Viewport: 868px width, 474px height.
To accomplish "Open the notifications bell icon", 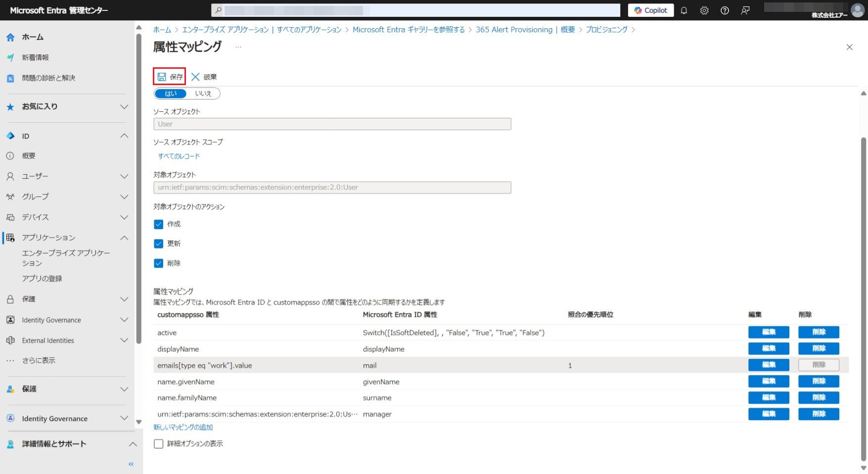I will [x=684, y=10].
